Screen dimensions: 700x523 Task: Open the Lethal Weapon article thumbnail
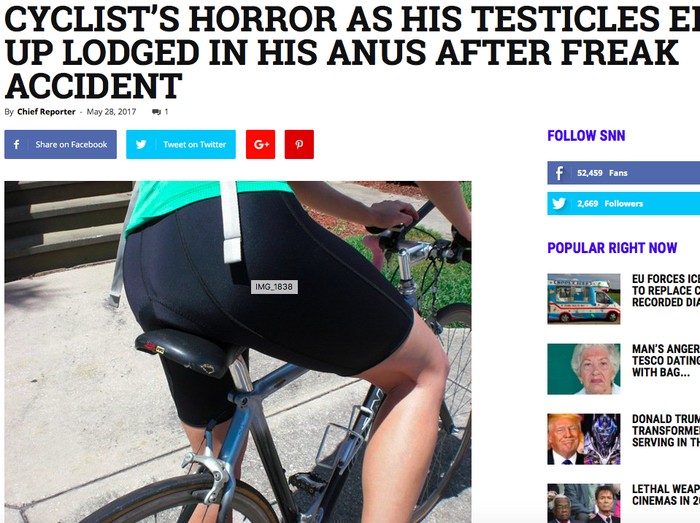pyautogui.click(x=583, y=503)
